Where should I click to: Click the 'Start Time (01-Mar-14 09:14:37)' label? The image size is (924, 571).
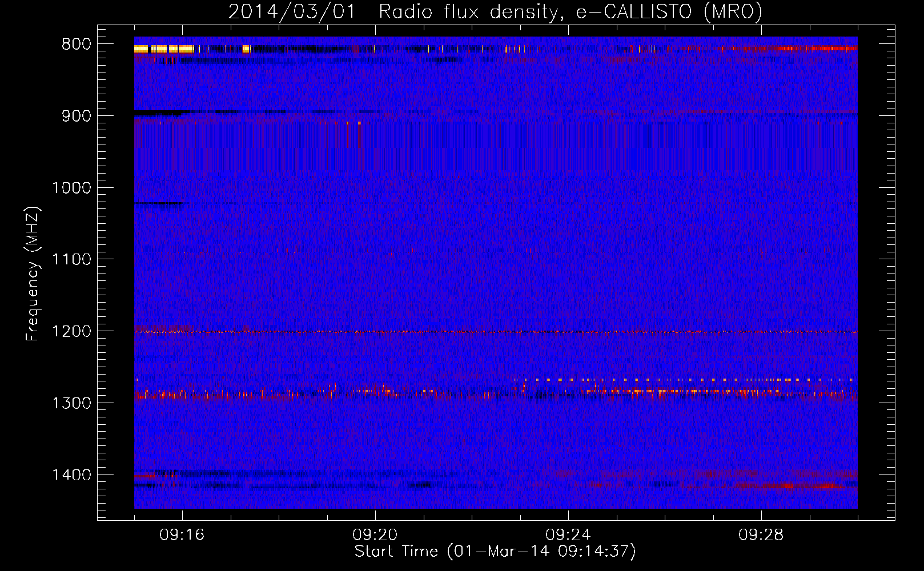pyautogui.click(x=495, y=552)
